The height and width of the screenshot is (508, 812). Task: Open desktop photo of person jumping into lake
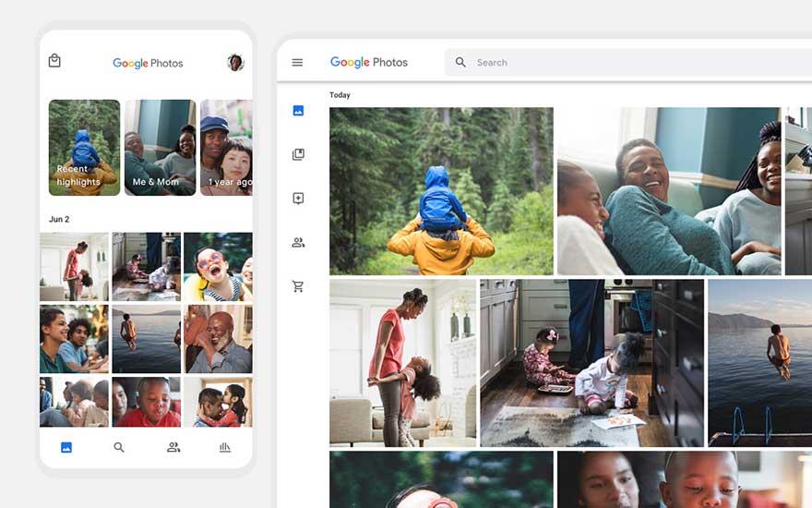[x=759, y=363]
